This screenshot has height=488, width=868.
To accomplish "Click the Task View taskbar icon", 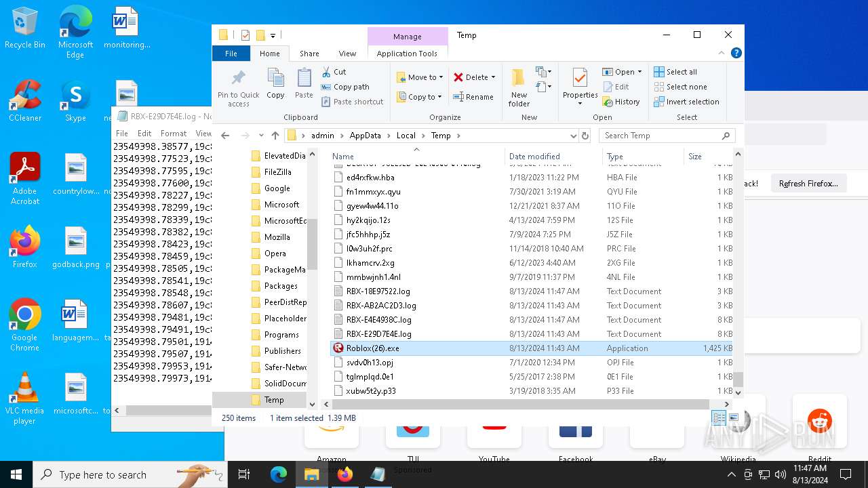I will [244, 474].
